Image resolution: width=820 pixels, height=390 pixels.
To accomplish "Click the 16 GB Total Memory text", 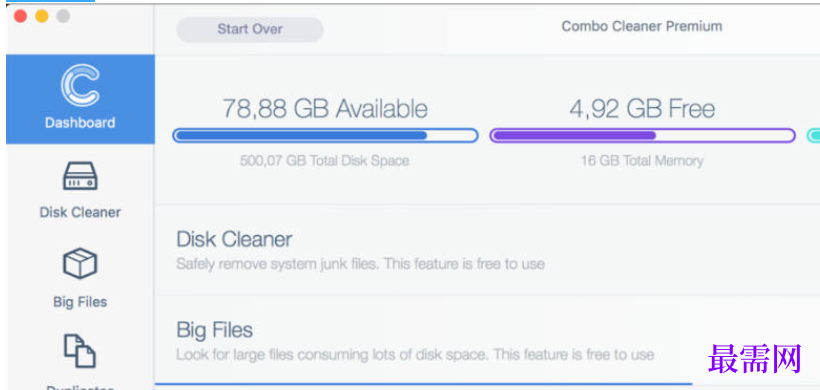I will (x=642, y=160).
